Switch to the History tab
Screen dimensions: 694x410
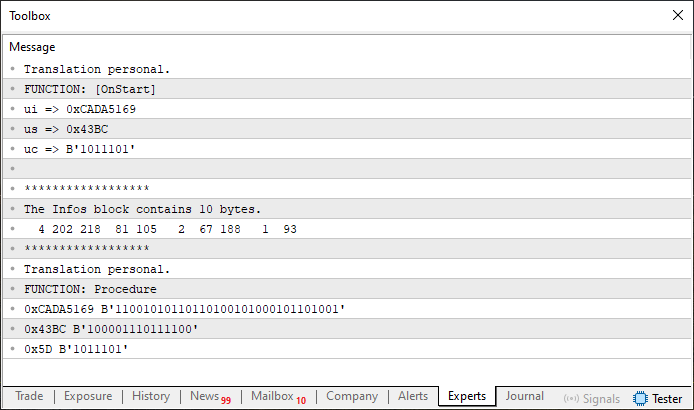151,396
